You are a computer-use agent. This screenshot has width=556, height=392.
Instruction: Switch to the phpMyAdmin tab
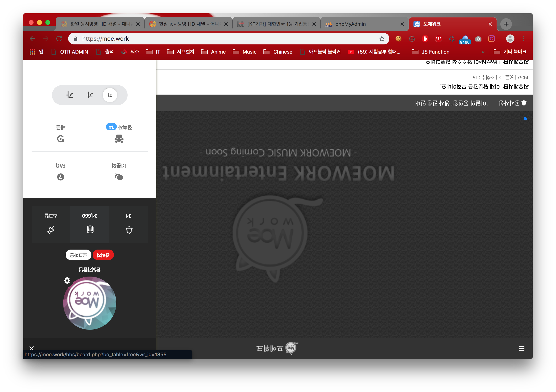click(365, 24)
